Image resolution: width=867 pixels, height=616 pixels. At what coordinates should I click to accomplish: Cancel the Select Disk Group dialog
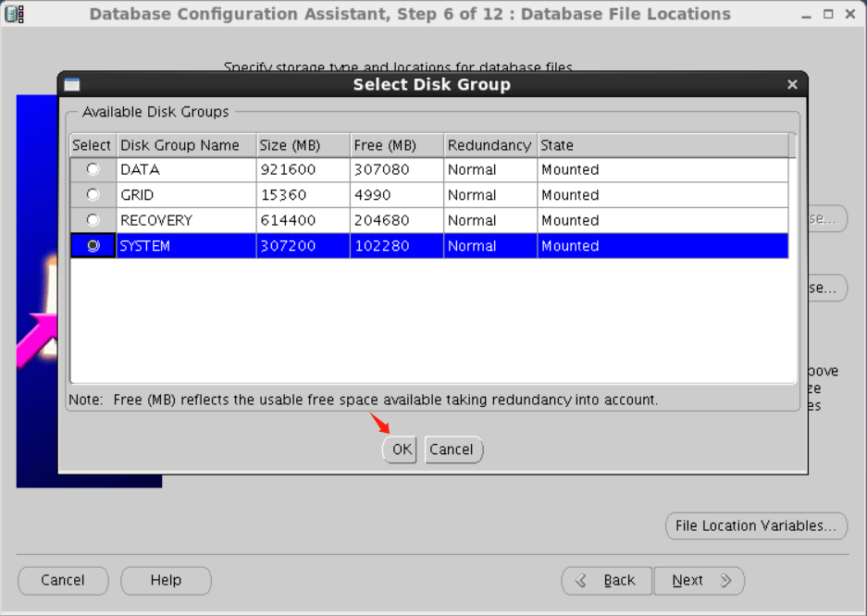point(453,450)
